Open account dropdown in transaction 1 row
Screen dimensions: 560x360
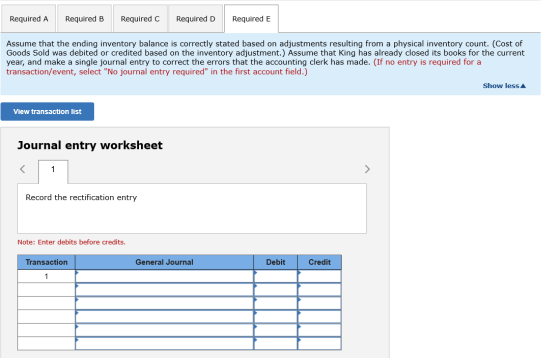(x=164, y=276)
